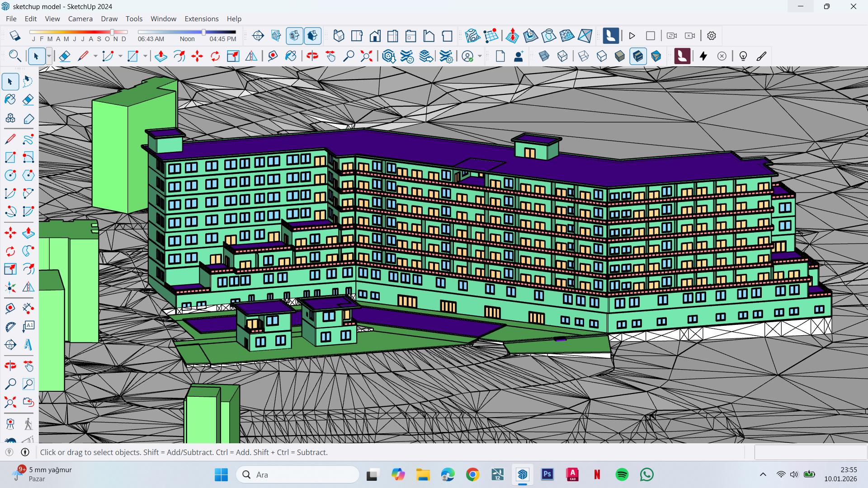The image size is (868, 488).
Task: Click the Tape Measure tool icon
Action: tap(273, 56)
